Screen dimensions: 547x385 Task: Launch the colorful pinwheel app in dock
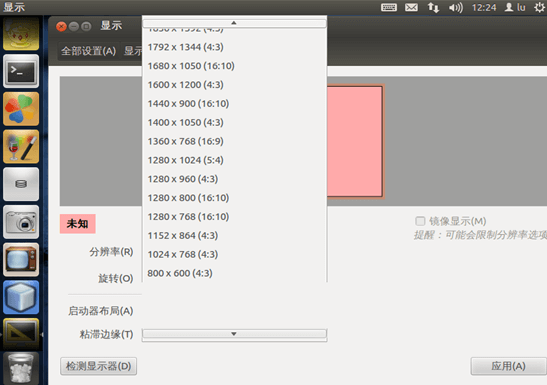(21, 109)
